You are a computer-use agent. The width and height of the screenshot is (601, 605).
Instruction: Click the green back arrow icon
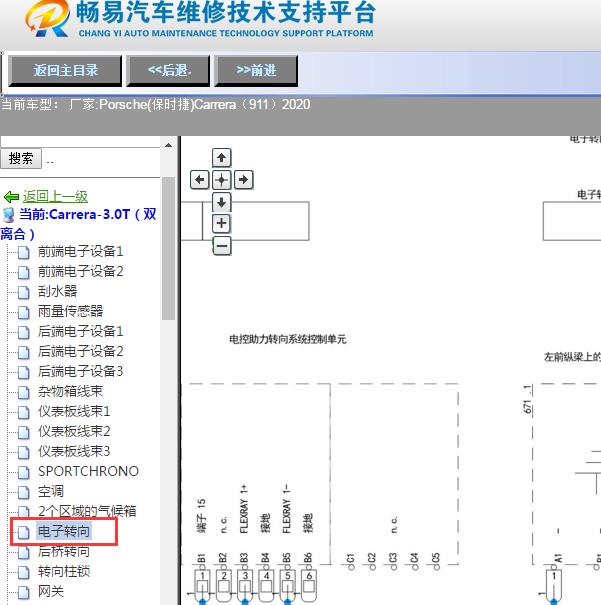pyautogui.click(x=11, y=197)
